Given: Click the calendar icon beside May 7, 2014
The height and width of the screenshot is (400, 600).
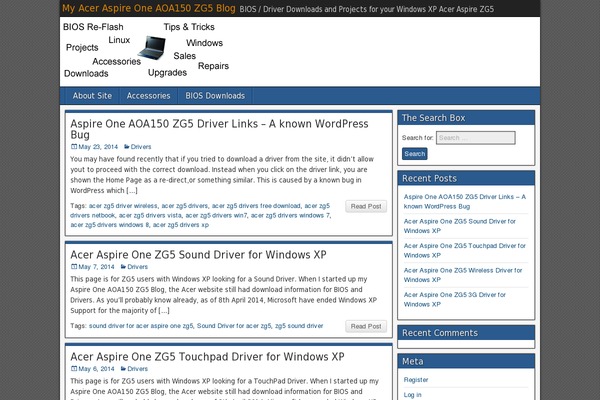Looking at the screenshot, I should coord(74,267).
